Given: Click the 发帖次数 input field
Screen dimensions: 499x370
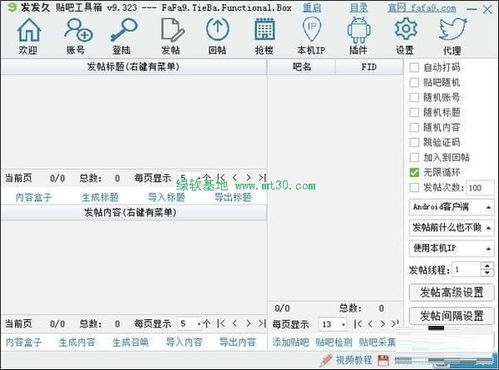Looking at the screenshot, I should click(480, 188).
